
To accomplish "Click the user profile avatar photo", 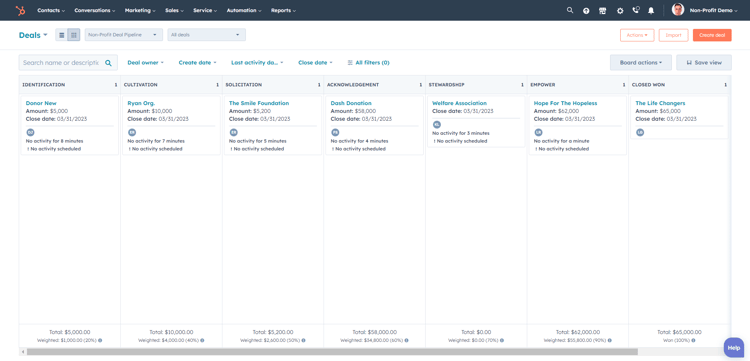I will 678,10.
